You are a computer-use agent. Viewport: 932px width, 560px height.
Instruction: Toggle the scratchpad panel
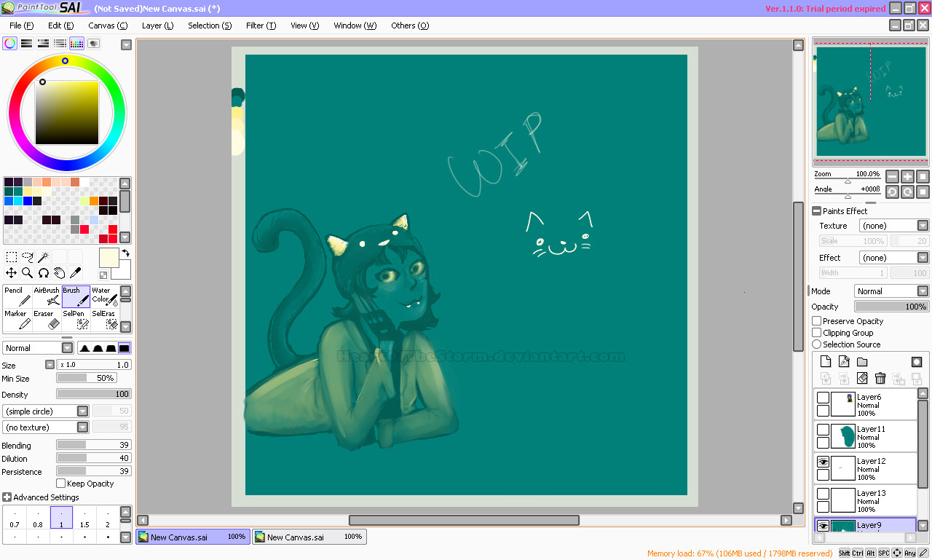[93, 44]
